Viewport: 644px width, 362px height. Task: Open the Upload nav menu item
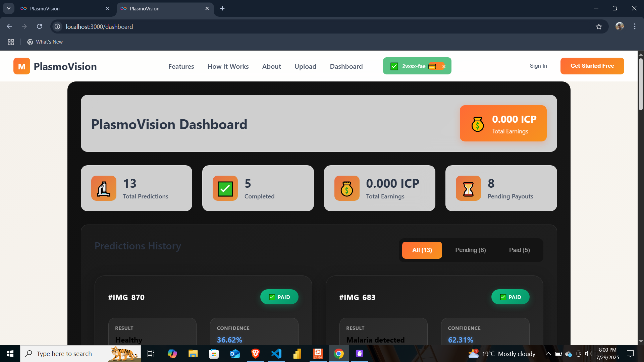(305, 66)
